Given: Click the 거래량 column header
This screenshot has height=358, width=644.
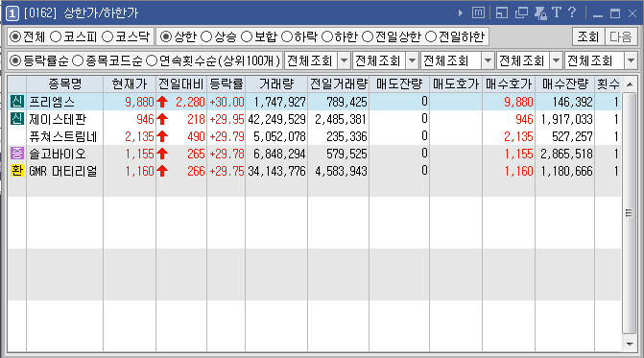Looking at the screenshot, I should click(x=276, y=84).
